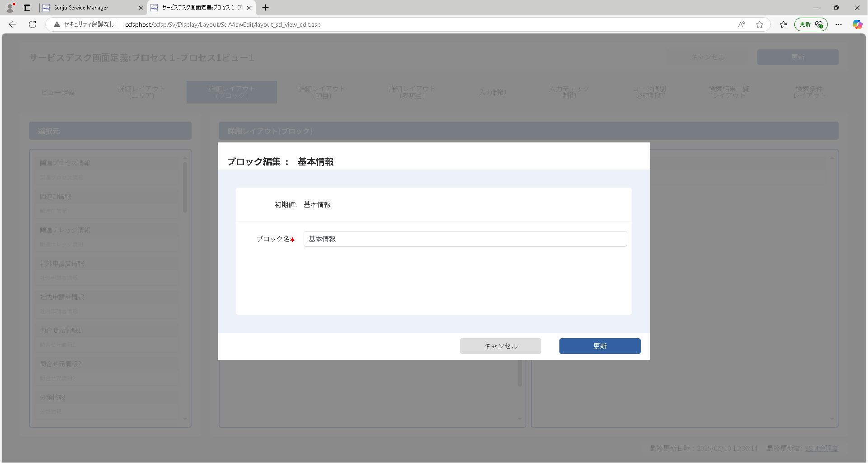This screenshot has height=463, width=868.
Task: Toggle the read aloud icon
Action: click(741, 24)
